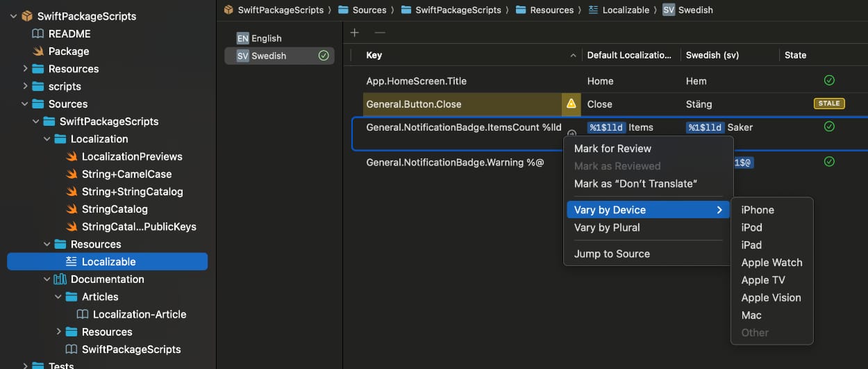868x369 pixels.
Task: Collapse the SwiftPackageScripts source folder
Action: (36, 121)
